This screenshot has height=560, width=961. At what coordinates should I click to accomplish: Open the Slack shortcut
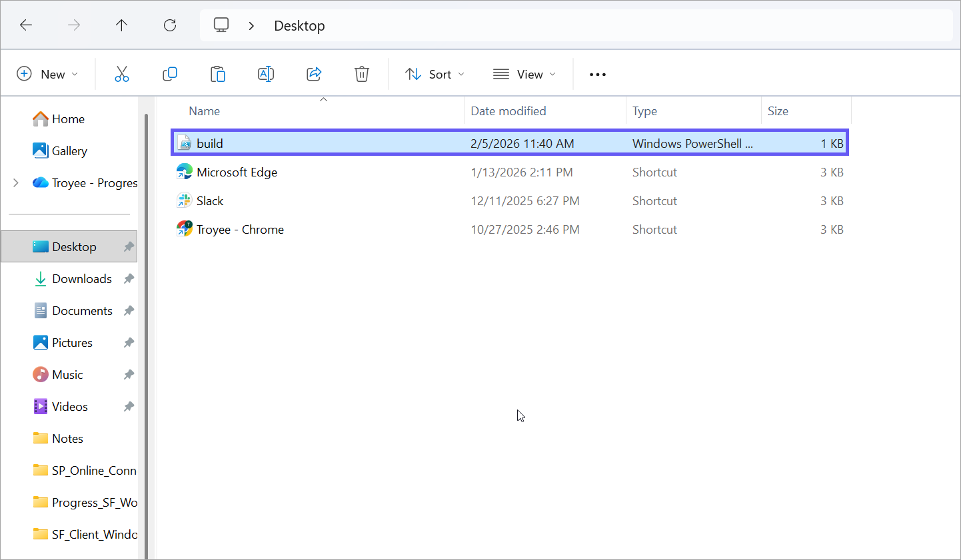tap(209, 200)
